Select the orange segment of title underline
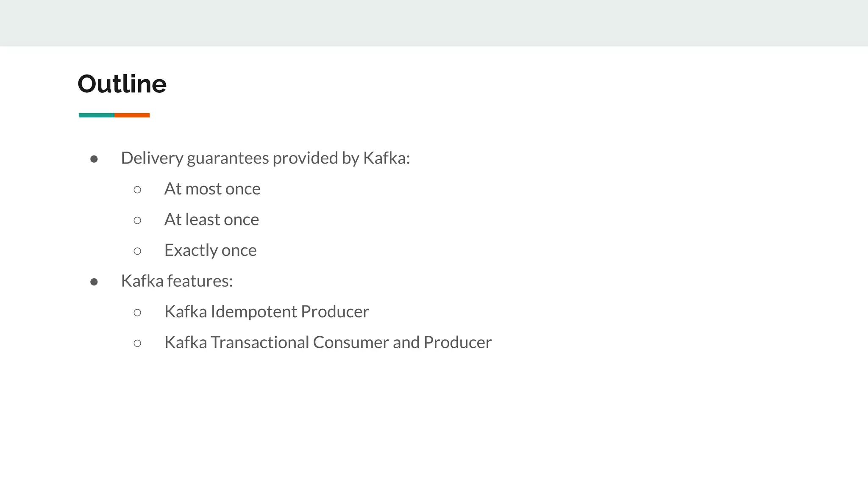The height and width of the screenshot is (488, 868). (132, 115)
